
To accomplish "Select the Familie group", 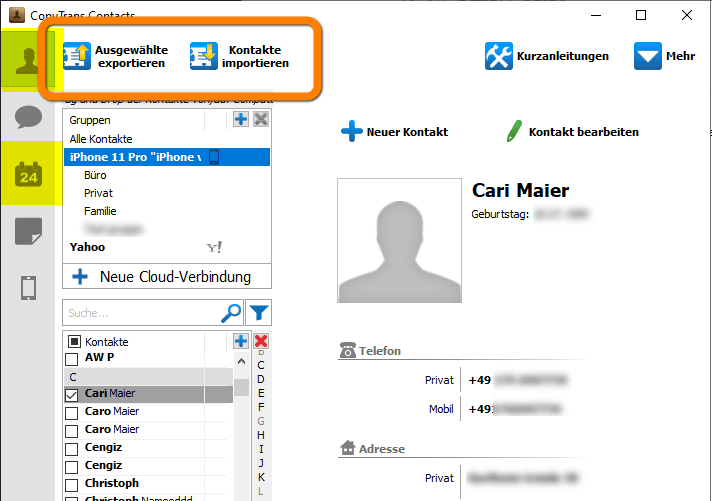I will [x=100, y=211].
